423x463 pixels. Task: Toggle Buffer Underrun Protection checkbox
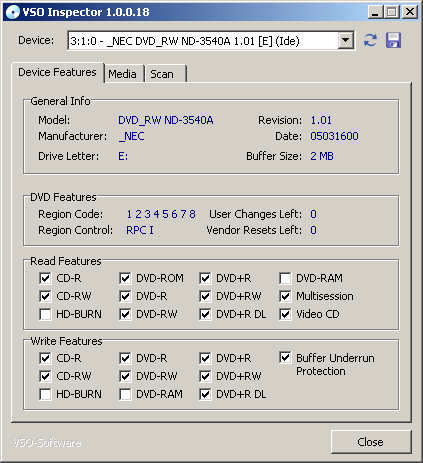(285, 358)
